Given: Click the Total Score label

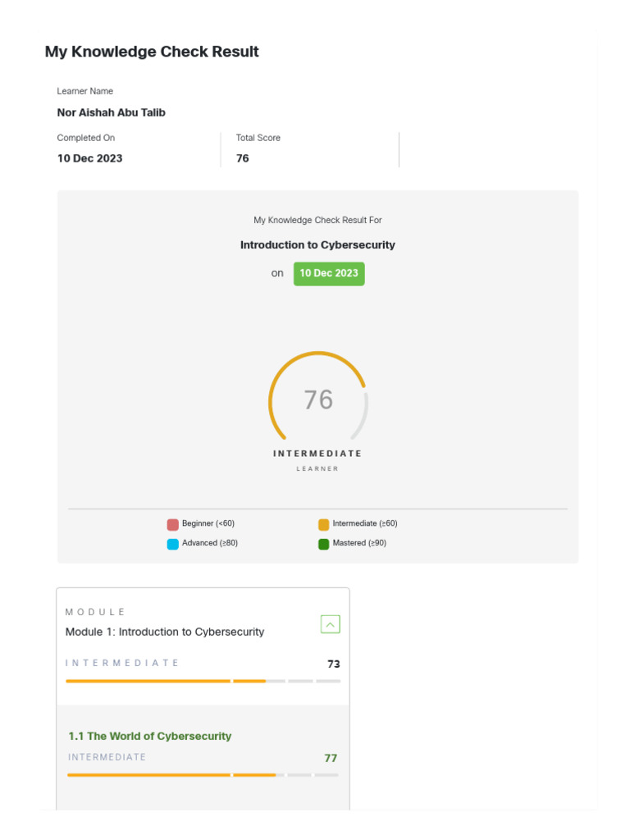Looking at the screenshot, I should point(258,138).
